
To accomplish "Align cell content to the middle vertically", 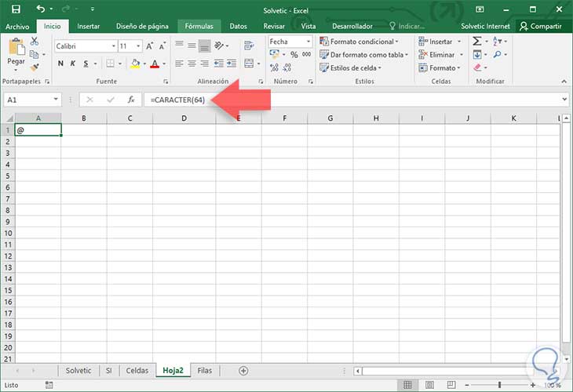I will click(x=192, y=45).
